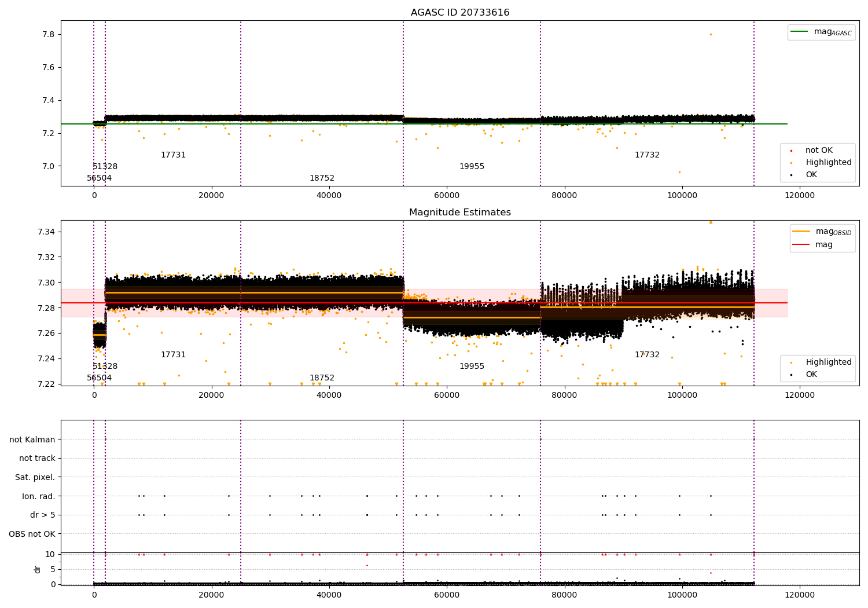Click x-axis tick 20000 under top plot
The height and width of the screenshot is (608, 868).
pyautogui.click(x=211, y=196)
